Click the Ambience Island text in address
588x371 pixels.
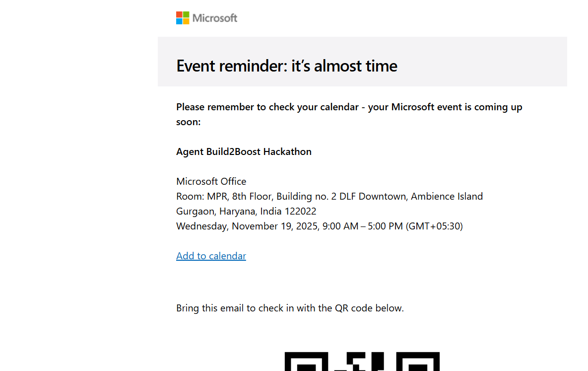coord(447,196)
